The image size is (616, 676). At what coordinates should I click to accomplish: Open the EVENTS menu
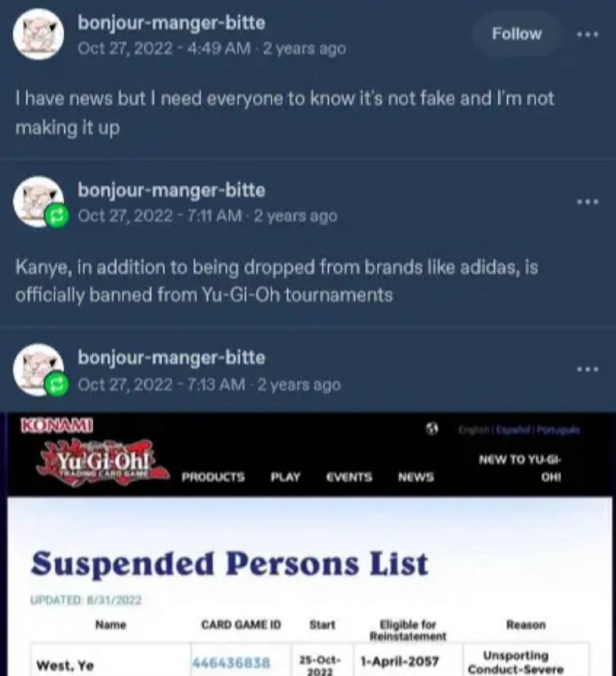[349, 477]
